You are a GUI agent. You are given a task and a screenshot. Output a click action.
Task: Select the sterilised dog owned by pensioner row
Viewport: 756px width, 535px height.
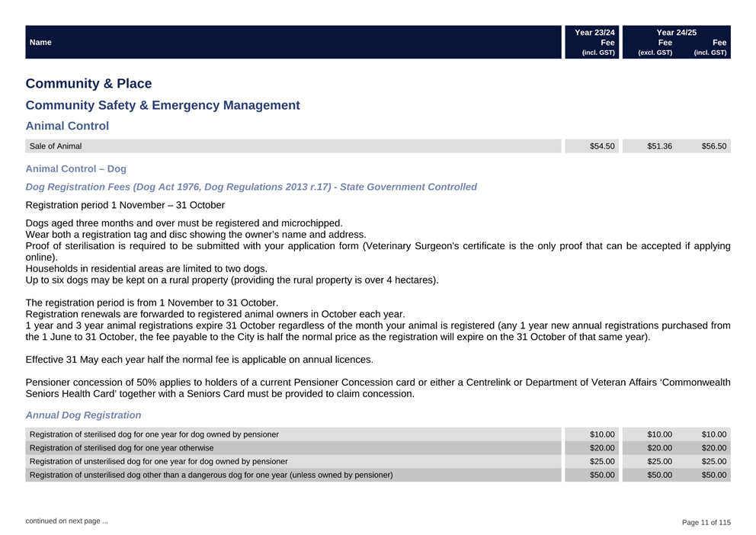(153, 434)
